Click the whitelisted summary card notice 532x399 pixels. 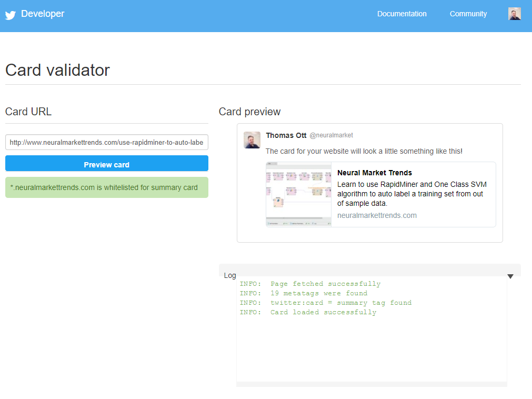(x=106, y=187)
